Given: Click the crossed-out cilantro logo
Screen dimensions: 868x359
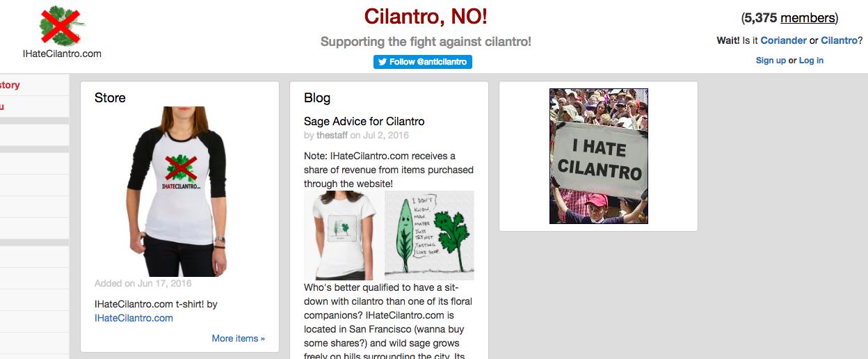Looking at the screenshot, I should [x=62, y=26].
